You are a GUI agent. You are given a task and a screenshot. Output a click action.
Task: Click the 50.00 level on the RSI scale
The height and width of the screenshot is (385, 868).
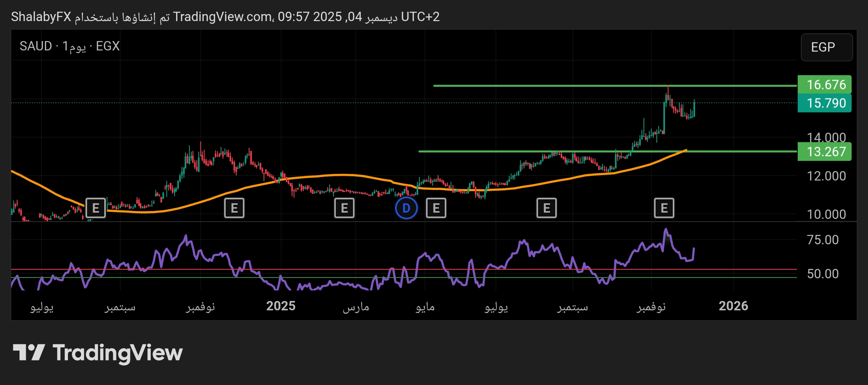coord(823,274)
